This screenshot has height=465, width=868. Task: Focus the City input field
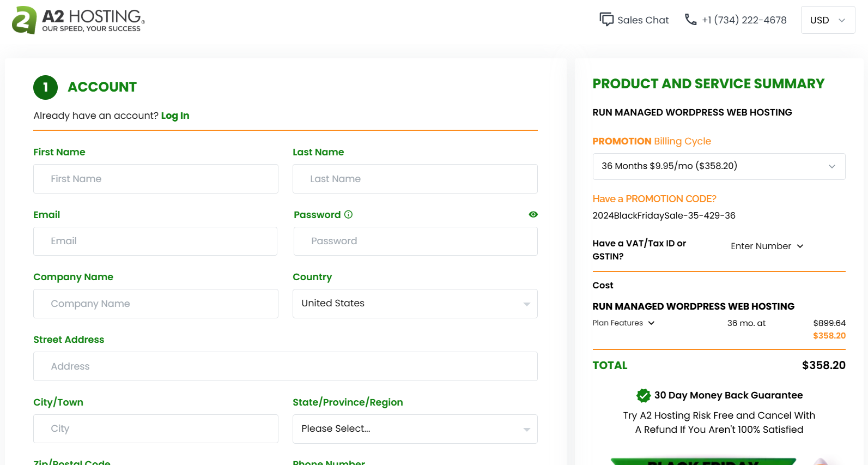[156, 429]
